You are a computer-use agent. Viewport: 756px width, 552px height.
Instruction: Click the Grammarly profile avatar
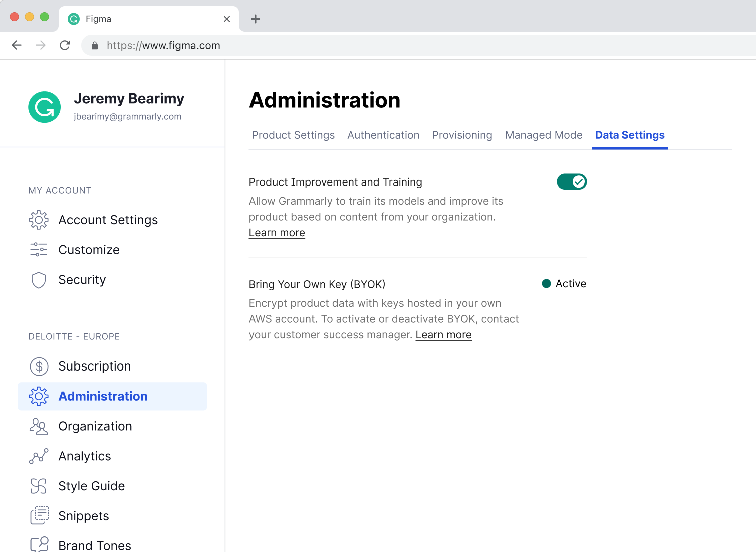tap(45, 107)
